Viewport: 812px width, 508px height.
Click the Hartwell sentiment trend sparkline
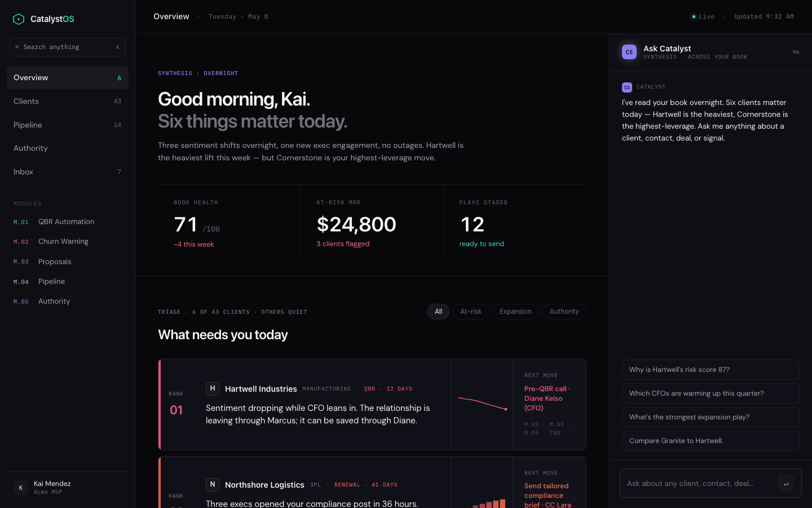(x=483, y=404)
